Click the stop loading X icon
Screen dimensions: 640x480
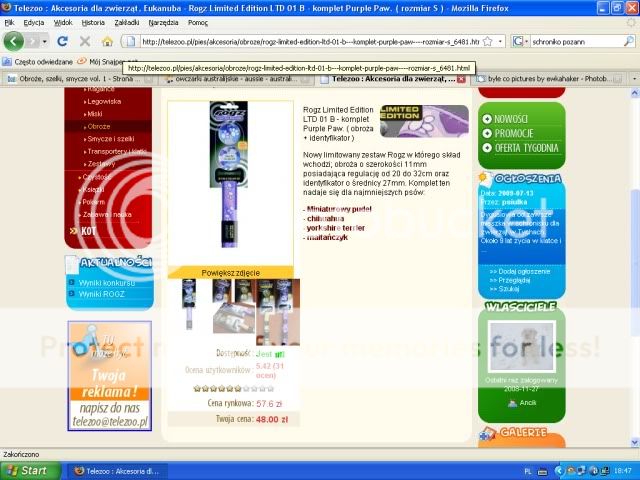click(84, 42)
